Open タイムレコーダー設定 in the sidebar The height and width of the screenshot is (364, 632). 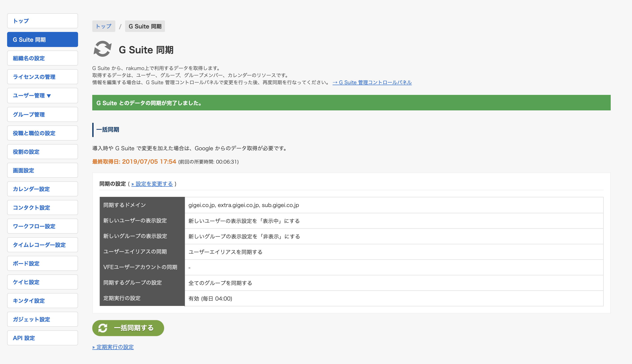(x=43, y=245)
